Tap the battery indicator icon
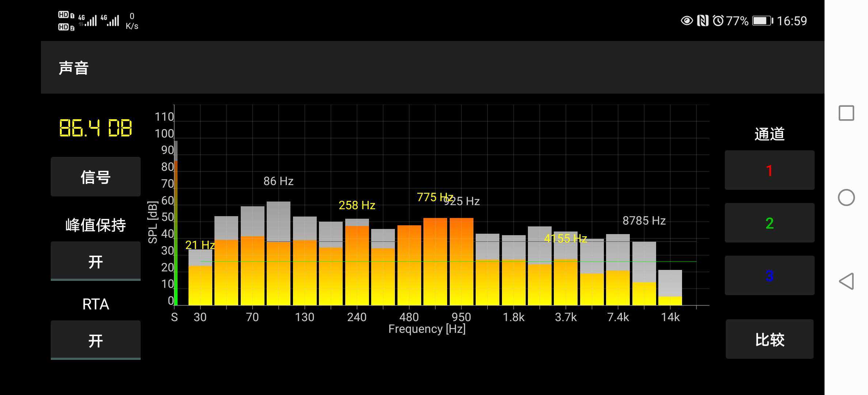Screen dimensions: 868x395 762,21
